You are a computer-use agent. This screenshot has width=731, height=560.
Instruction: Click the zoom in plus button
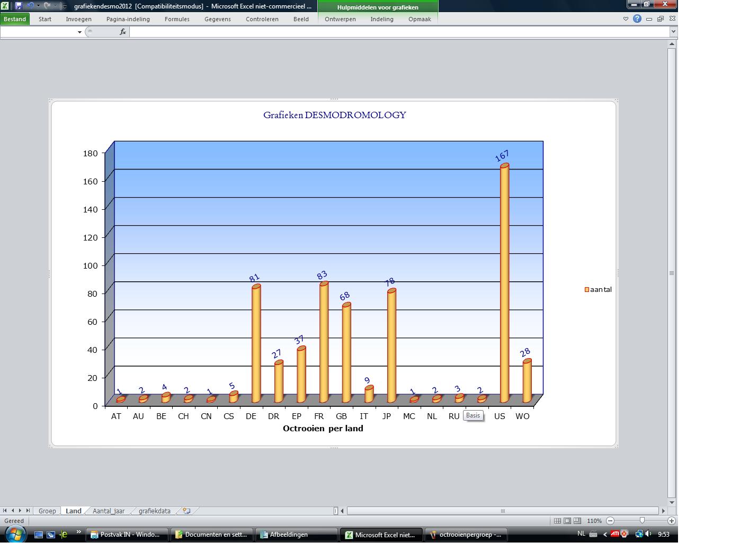click(x=672, y=521)
